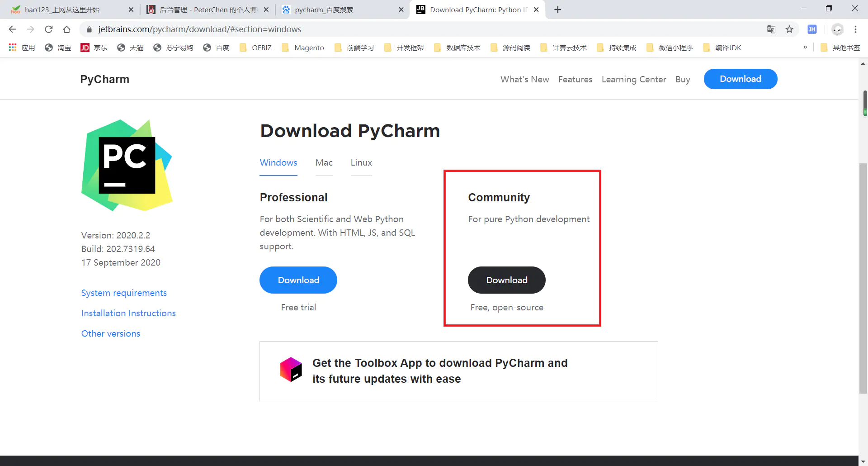Open the 京东 JD bookmark
868x466 pixels.
(x=94, y=48)
